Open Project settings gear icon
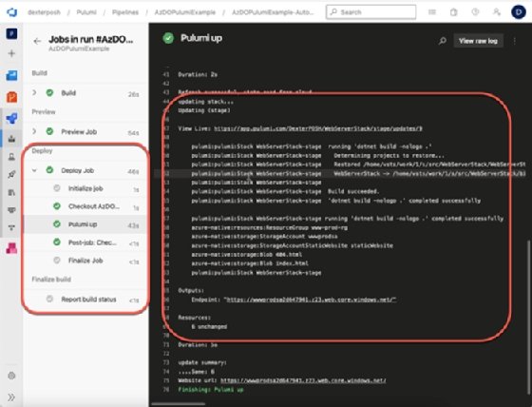The image size is (532, 407). (11, 376)
